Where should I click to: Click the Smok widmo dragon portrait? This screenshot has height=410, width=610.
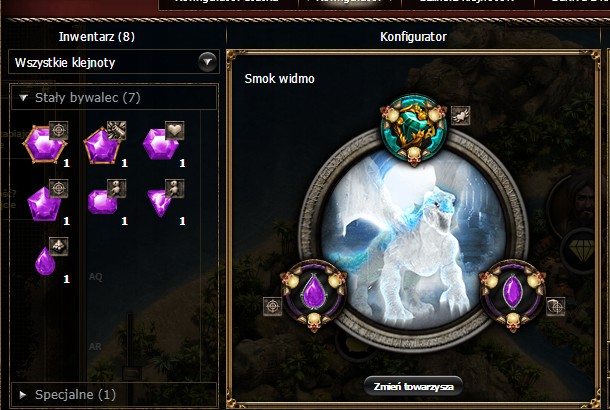(x=414, y=241)
